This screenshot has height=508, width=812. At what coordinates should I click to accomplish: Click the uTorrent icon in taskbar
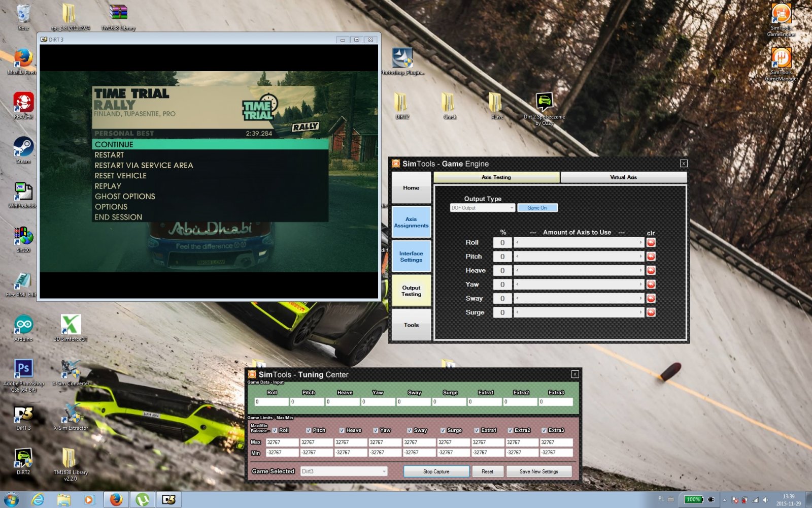(143, 500)
